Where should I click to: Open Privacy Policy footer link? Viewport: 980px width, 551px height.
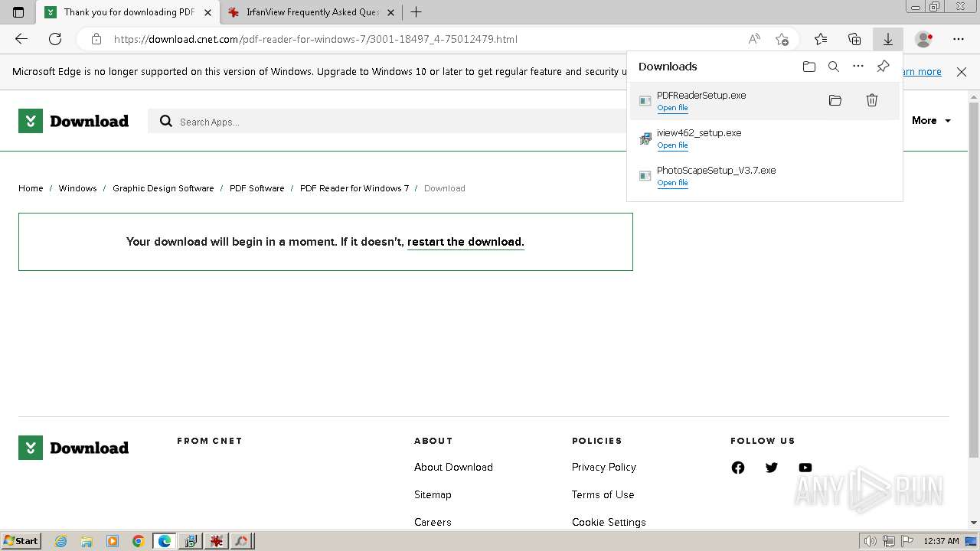click(603, 468)
